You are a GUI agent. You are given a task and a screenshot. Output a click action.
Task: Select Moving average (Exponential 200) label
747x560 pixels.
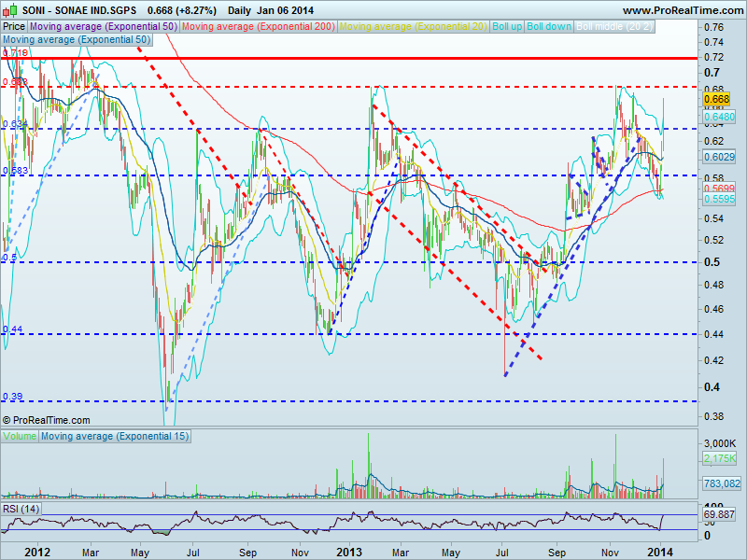coord(259,27)
